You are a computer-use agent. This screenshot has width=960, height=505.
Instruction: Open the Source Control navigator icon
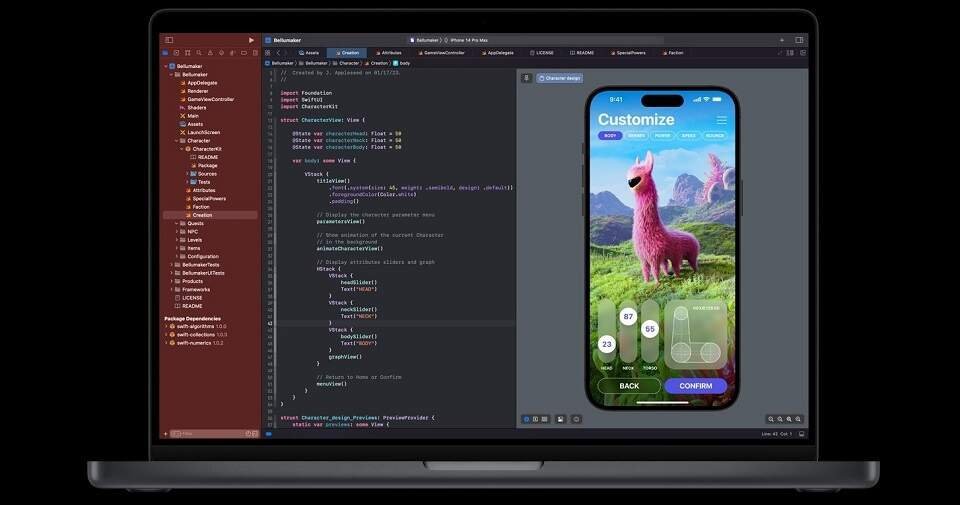(175, 52)
